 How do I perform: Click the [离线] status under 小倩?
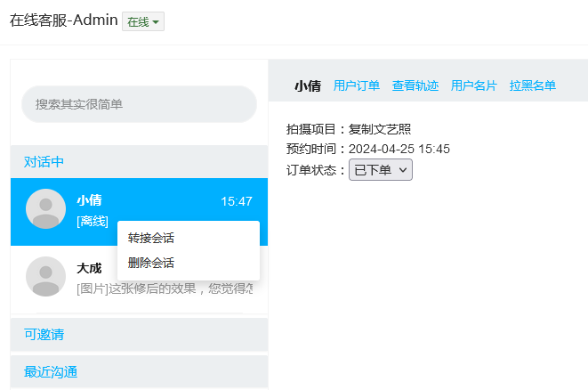[93, 221]
